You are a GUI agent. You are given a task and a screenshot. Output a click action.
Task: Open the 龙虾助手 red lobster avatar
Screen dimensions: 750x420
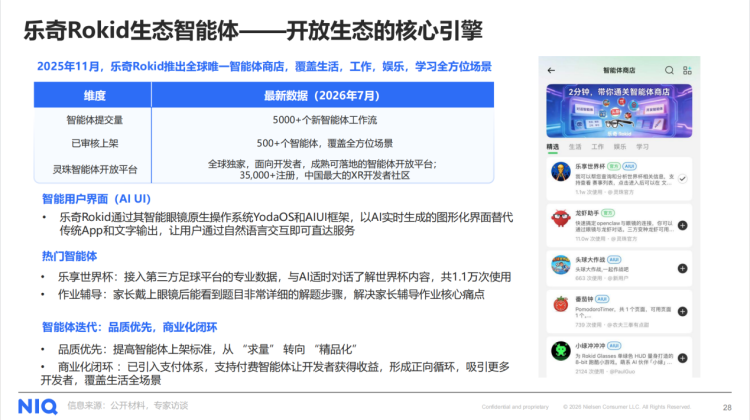point(561,218)
